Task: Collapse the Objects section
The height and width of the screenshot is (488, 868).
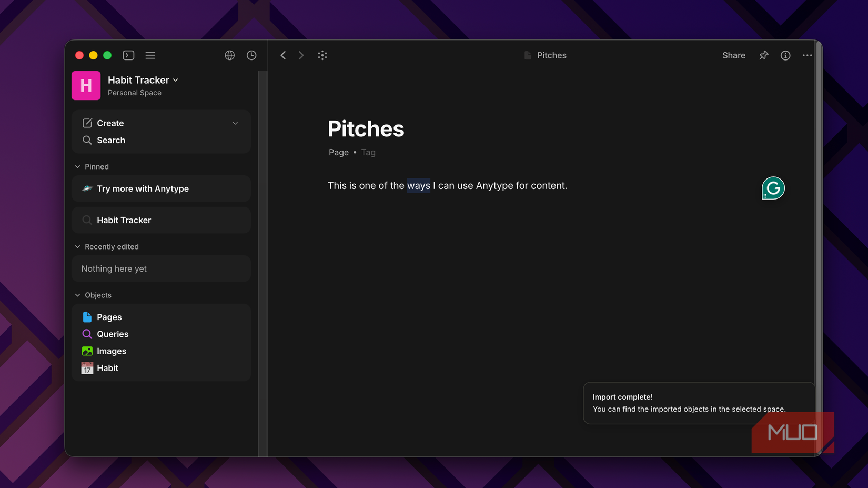Action: (77, 295)
